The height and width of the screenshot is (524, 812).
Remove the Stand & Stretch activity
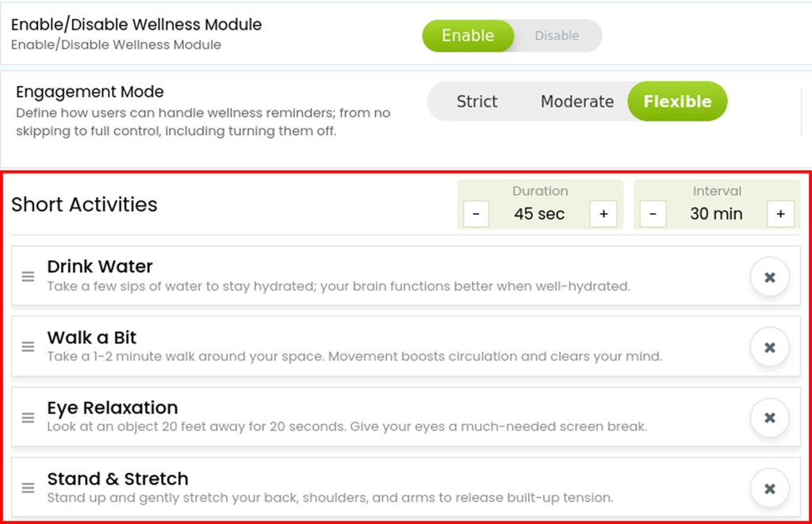[769, 488]
